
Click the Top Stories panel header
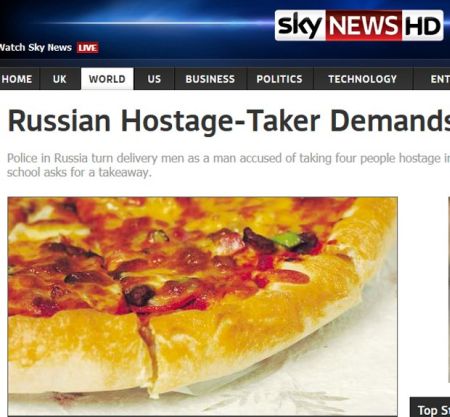(430, 407)
